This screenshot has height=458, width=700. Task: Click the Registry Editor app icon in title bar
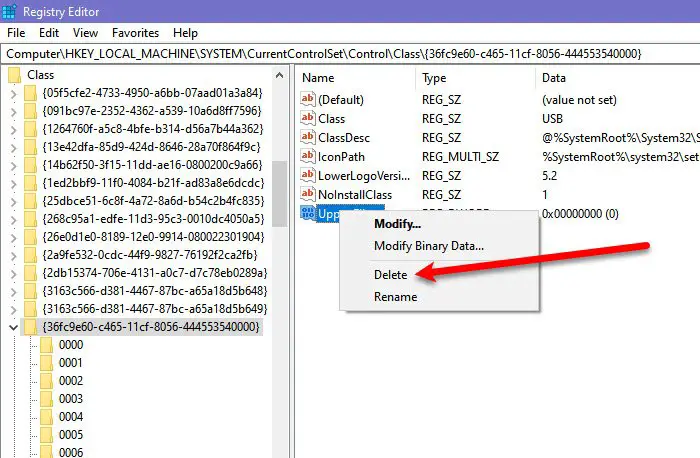[9, 12]
